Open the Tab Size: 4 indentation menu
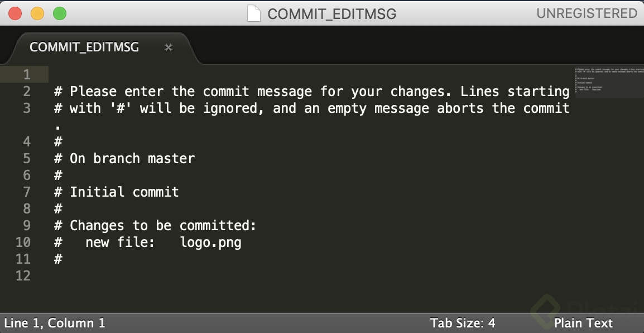 (x=463, y=323)
